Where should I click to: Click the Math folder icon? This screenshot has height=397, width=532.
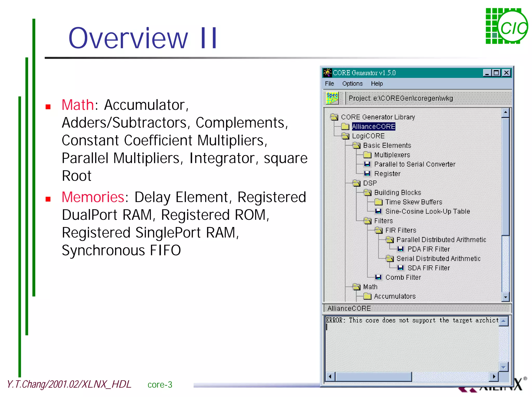(x=356, y=287)
